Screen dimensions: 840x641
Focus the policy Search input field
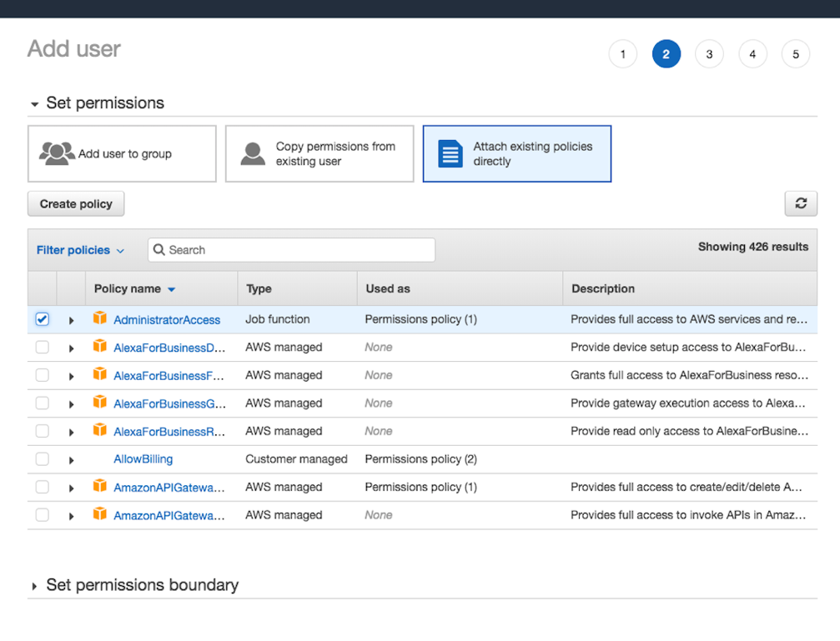tap(291, 250)
